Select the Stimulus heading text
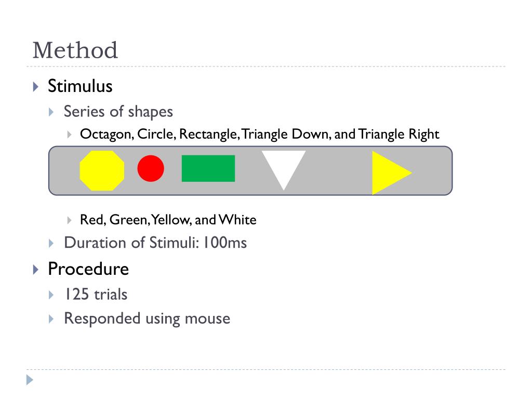The height and width of the screenshot is (399, 532). (x=80, y=86)
